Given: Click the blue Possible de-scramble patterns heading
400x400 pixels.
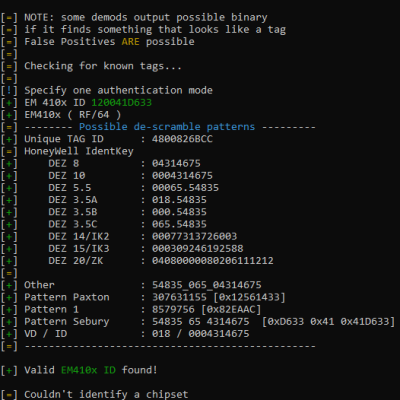Looking at the screenshot, I should (x=167, y=127).
